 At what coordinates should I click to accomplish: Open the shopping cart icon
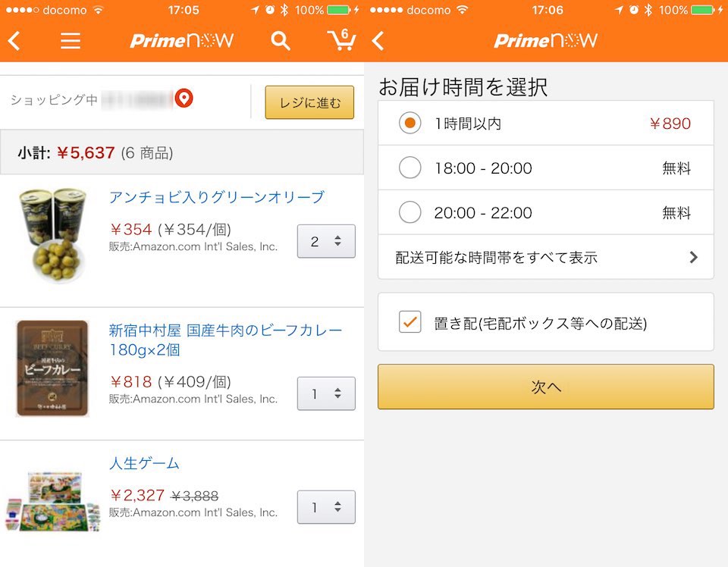[342, 40]
